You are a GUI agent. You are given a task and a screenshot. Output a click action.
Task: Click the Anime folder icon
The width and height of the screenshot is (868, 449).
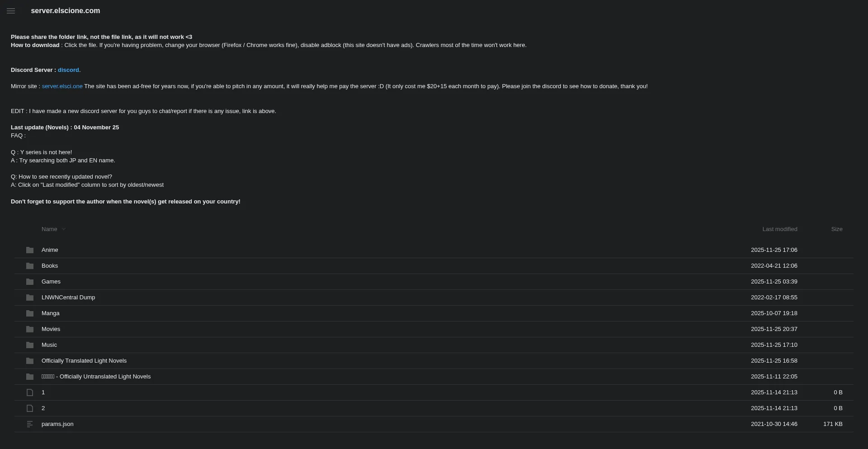click(30, 250)
